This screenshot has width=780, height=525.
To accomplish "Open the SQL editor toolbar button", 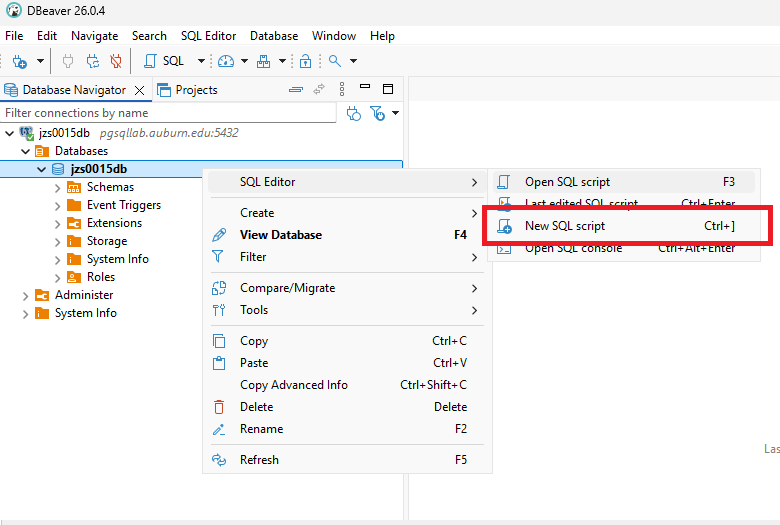I will pyautogui.click(x=165, y=61).
